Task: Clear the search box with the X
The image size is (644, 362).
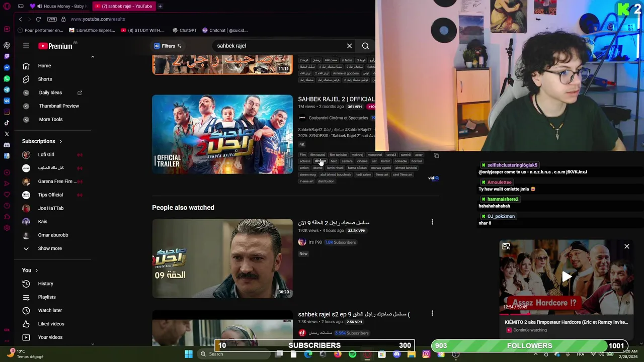Action: pos(349,46)
